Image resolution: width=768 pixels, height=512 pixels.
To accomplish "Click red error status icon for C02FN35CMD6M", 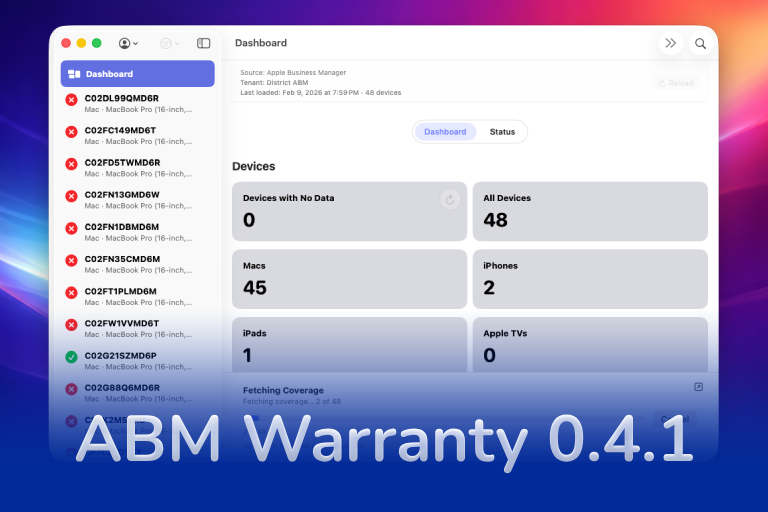I will [72, 261].
